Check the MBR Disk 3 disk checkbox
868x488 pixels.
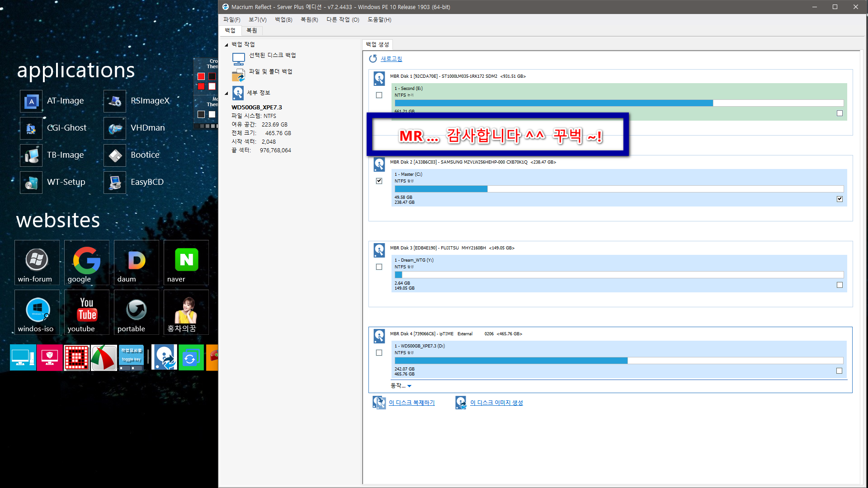[x=379, y=267]
